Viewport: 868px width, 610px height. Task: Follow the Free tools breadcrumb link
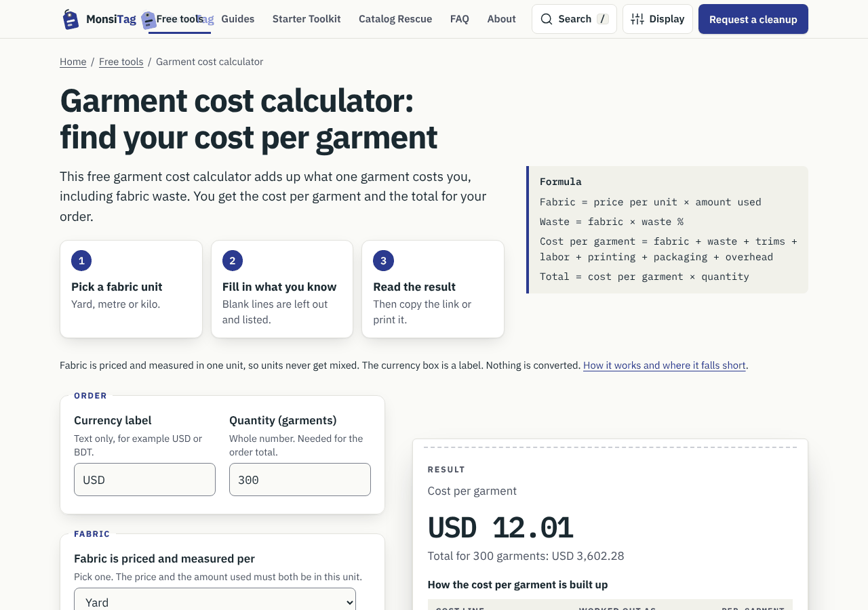point(121,62)
